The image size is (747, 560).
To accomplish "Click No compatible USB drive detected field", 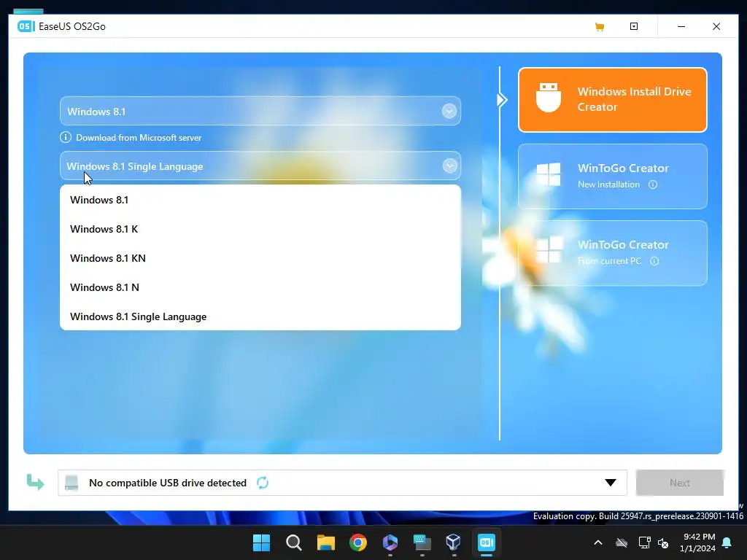I will 342,483.
